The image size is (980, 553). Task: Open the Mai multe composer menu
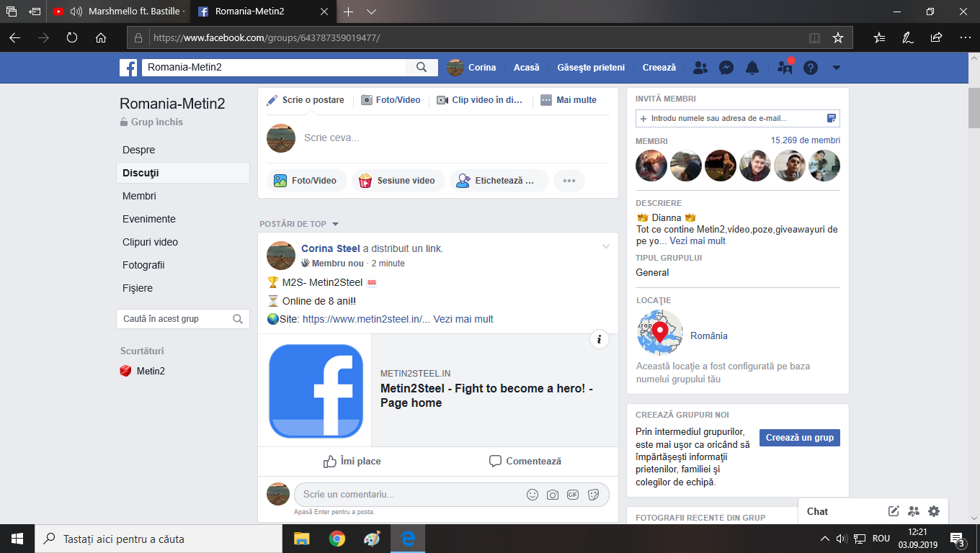[569, 100]
